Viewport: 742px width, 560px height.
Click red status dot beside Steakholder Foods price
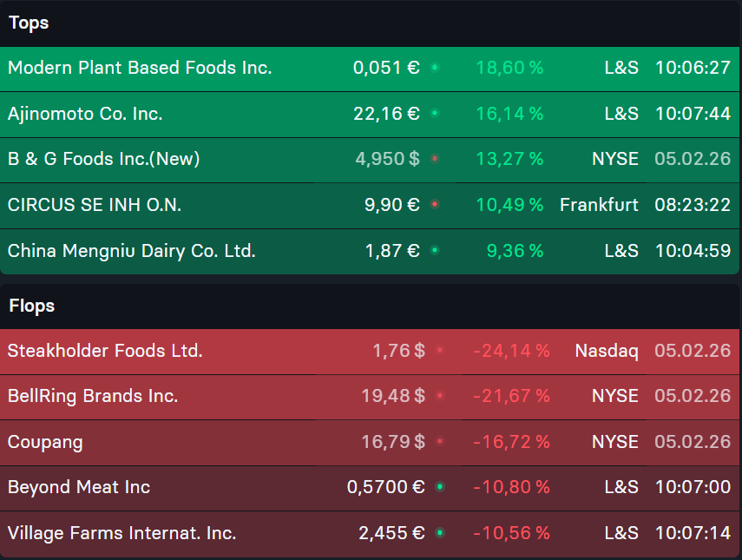[440, 350]
